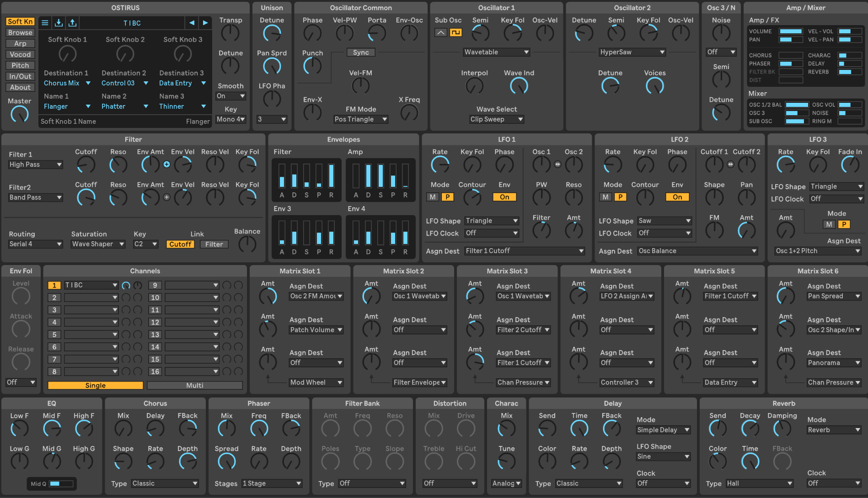The height and width of the screenshot is (498, 868).
Task: Select channel 1 button
Action: tap(54, 285)
